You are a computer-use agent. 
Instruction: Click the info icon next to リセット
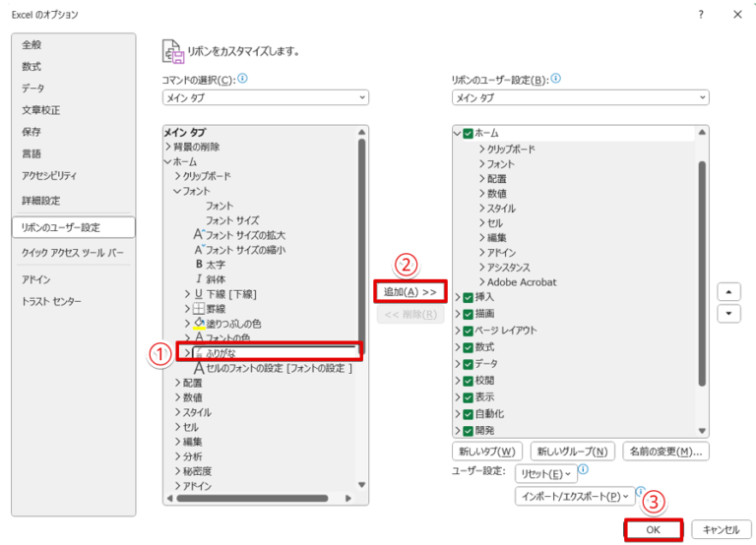[583, 469]
